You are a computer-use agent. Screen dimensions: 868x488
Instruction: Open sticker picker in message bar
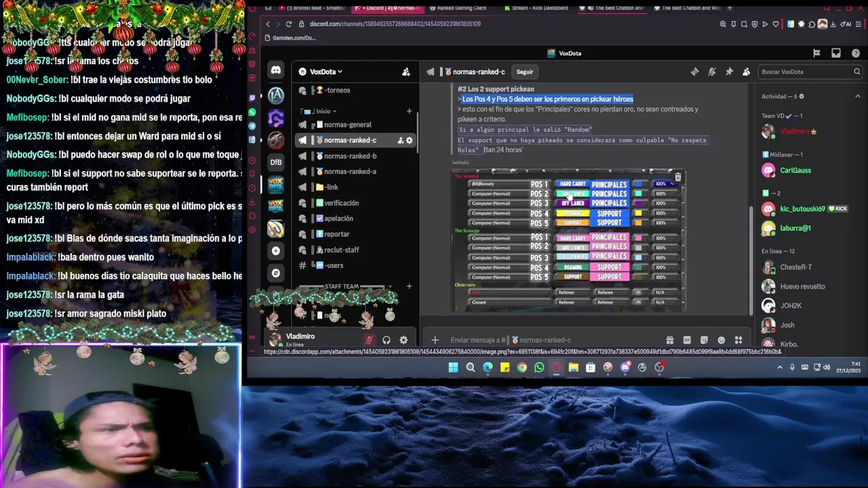click(704, 340)
